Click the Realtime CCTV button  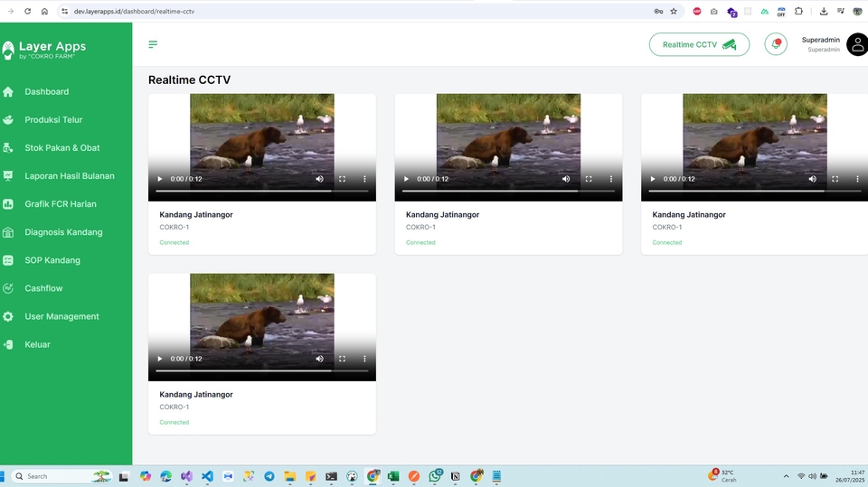[699, 44]
